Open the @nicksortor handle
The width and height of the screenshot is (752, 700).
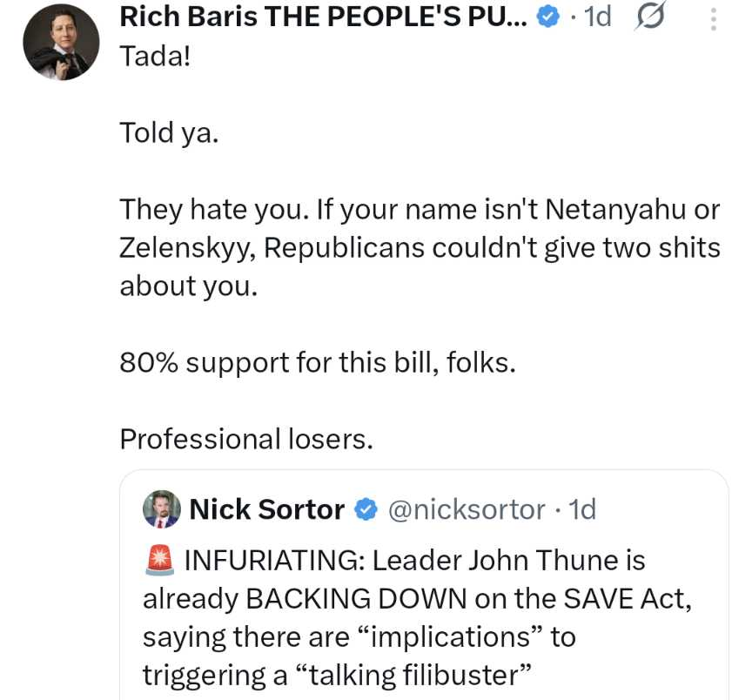point(465,509)
